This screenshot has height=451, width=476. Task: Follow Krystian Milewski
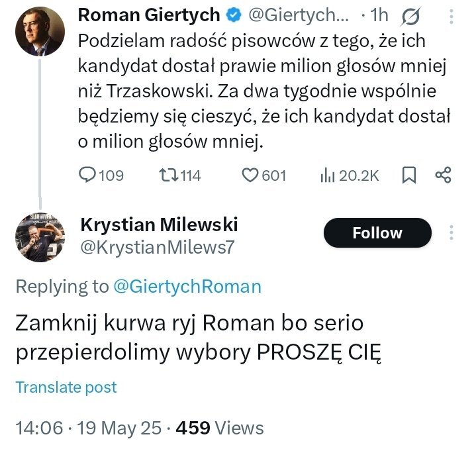(377, 233)
